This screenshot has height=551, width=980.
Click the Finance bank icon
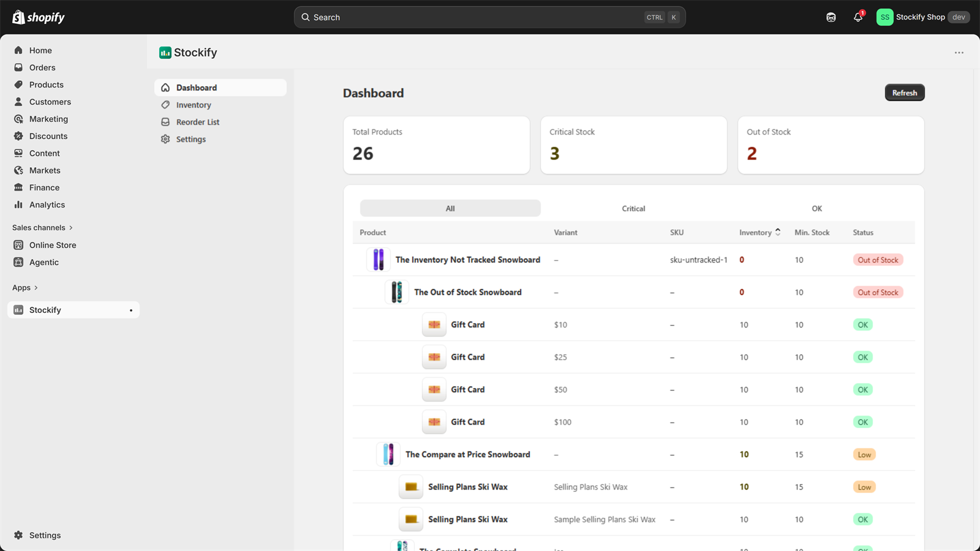[x=18, y=187]
